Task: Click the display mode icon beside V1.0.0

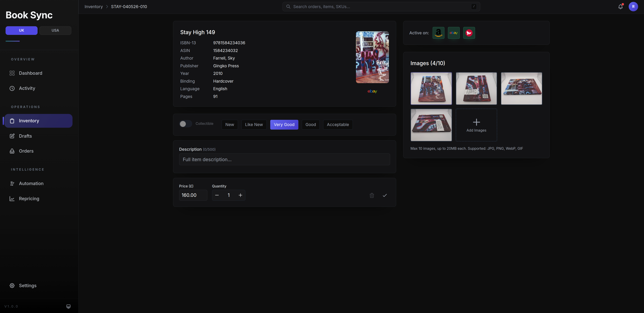Action: pyautogui.click(x=68, y=306)
